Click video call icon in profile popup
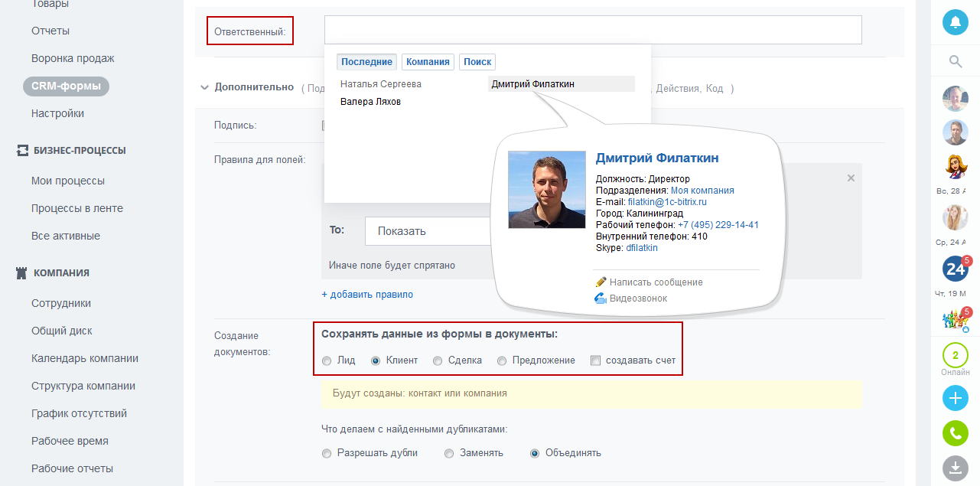980x486 pixels. tap(601, 298)
